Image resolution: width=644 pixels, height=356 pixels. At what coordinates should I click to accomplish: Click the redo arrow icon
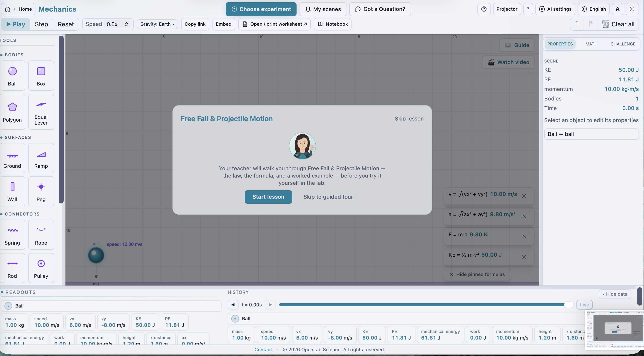[590, 24]
